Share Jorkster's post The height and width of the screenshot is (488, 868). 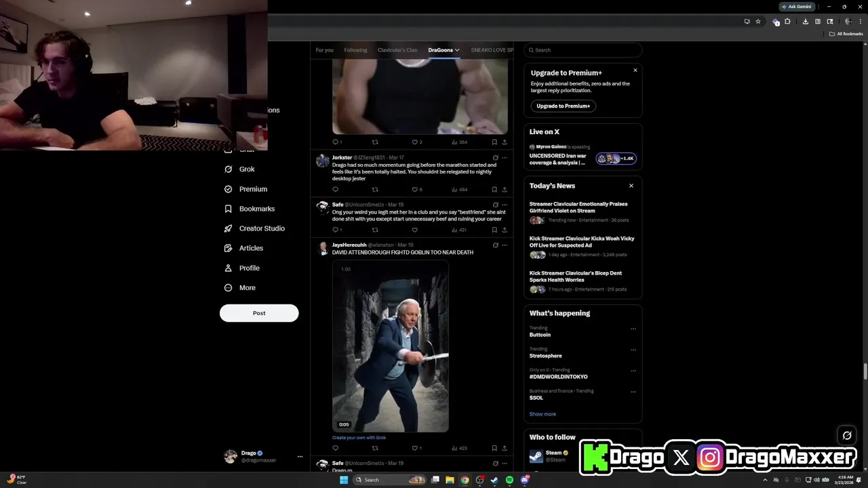point(505,190)
